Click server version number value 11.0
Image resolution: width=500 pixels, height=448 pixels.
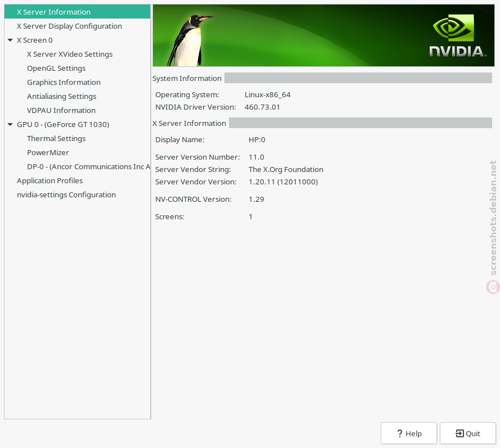pos(256,157)
